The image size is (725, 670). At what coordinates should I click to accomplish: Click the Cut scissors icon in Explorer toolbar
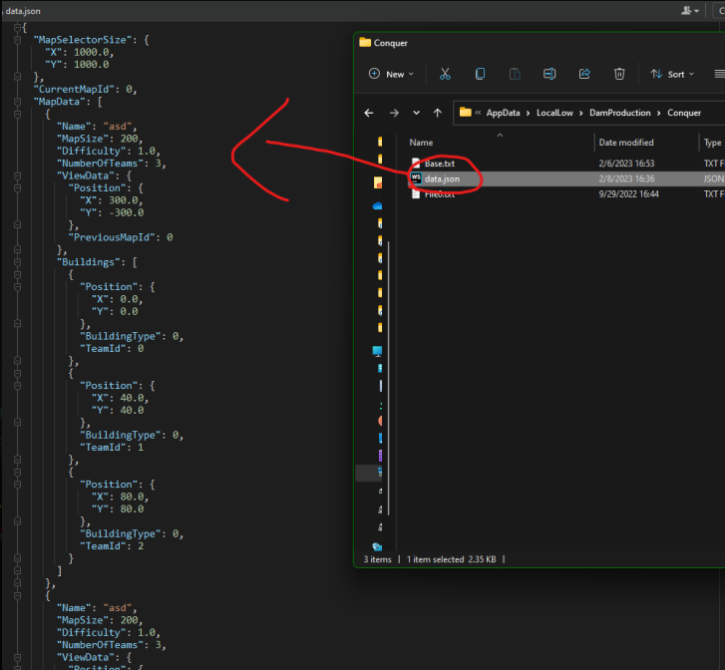coord(445,74)
